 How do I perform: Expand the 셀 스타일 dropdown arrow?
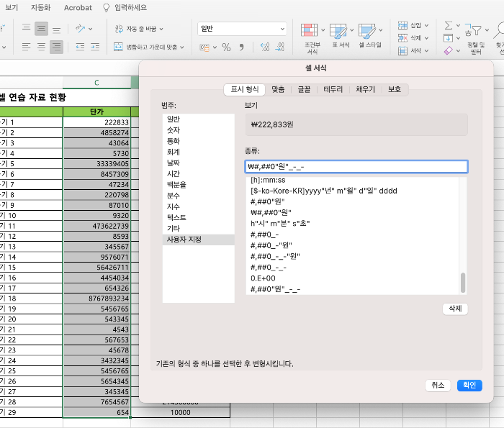(380, 30)
